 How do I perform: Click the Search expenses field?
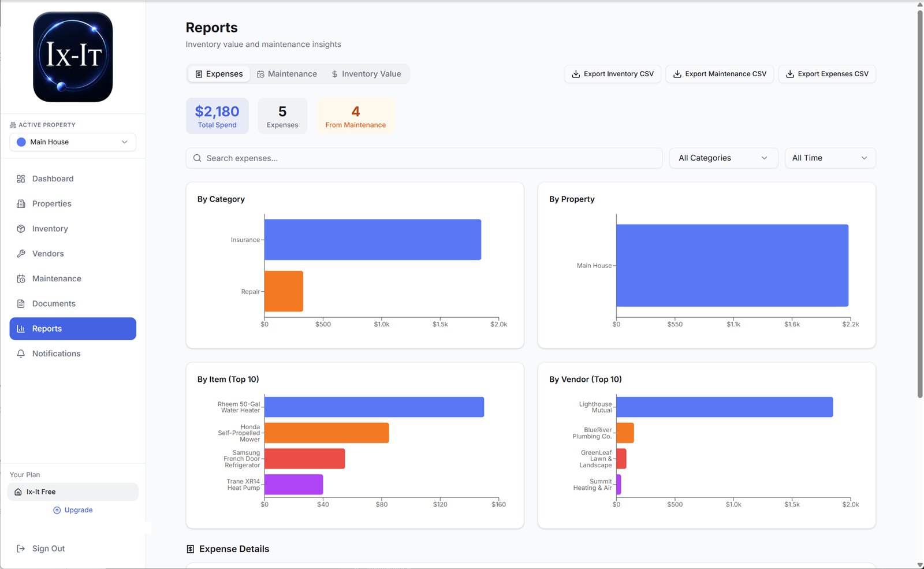point(424,158)
